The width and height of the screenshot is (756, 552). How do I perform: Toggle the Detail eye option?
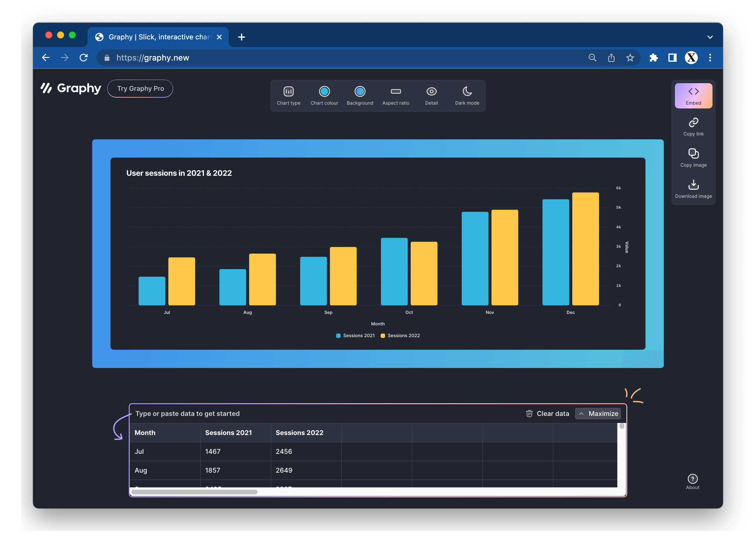point(431,95)
